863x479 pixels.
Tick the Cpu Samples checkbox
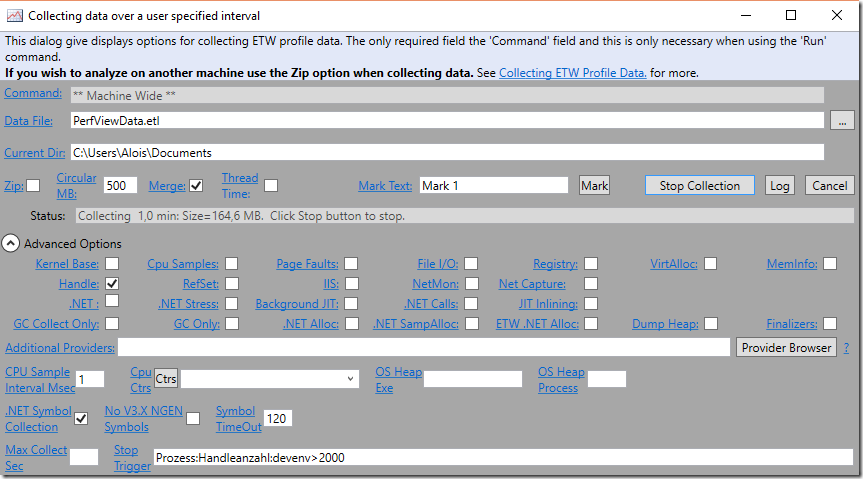[231, 264]
